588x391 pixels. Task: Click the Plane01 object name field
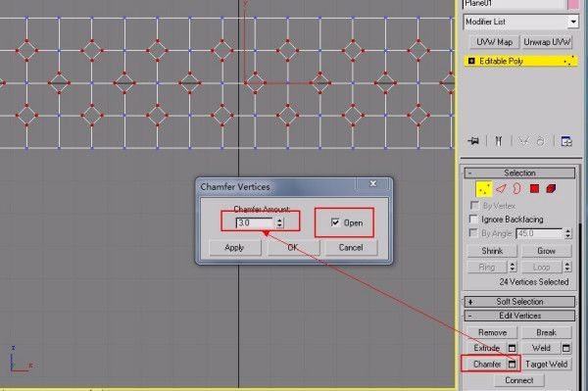pyautogui.click(x=514, y=4)
